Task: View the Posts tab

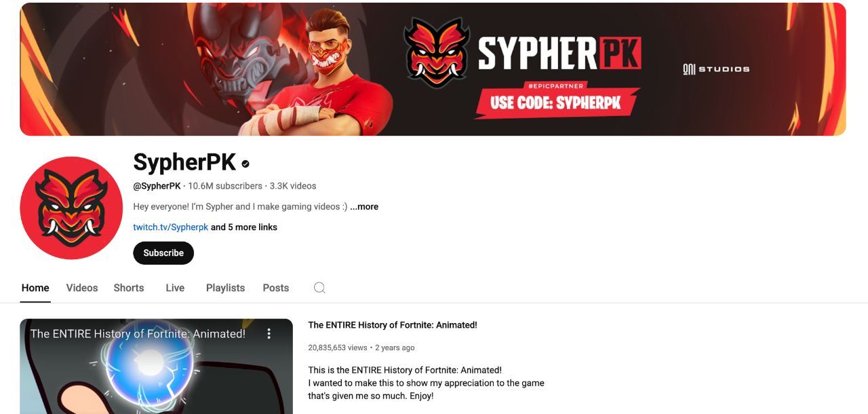Action: pyautogui.click(x=276, y=288)
